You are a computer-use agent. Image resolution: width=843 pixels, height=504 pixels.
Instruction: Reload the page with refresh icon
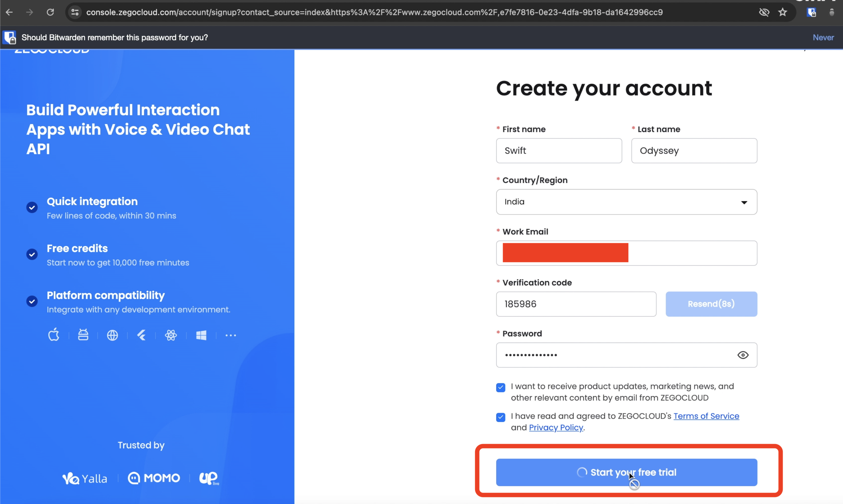pyautogui.click(x=50, y=12)
